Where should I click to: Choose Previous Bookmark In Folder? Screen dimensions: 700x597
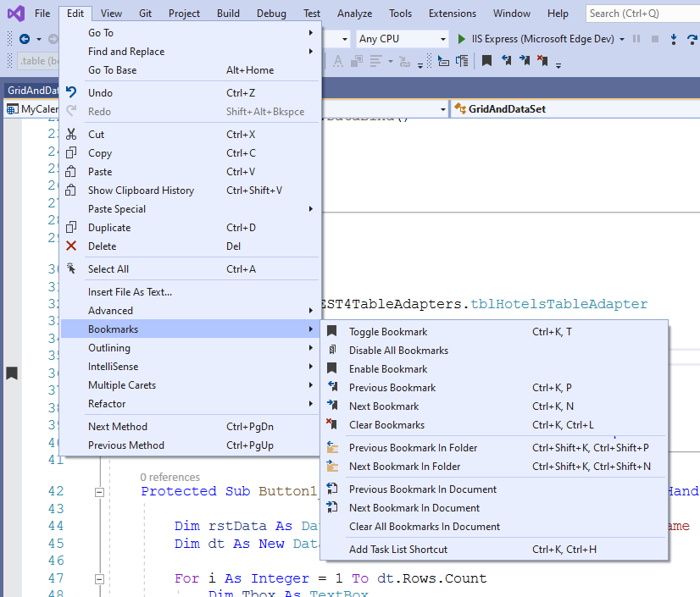(494, 447)
